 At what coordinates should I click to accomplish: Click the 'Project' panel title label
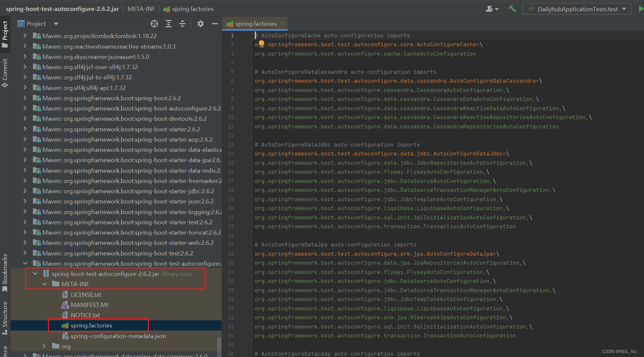pyautogui.click(x=36, y=24)
